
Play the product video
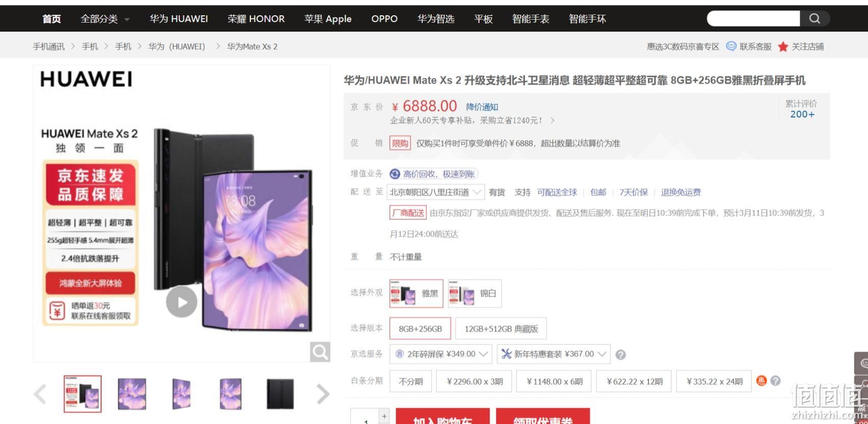click(181, 302)
